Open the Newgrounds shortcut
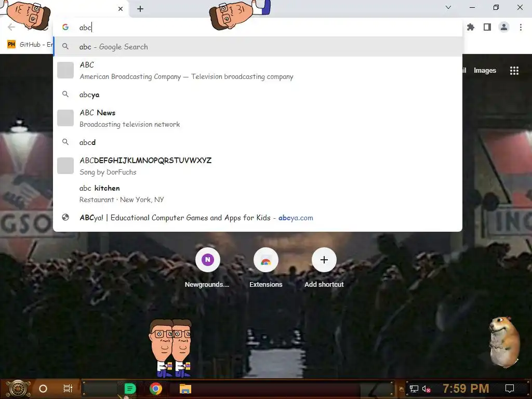Image resolution: width=532 pixels, height=399 pixels. [207, 268]
